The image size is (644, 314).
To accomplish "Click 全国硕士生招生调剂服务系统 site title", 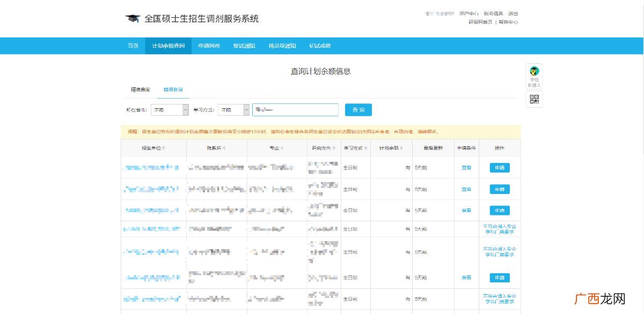I will coord(201,19).
